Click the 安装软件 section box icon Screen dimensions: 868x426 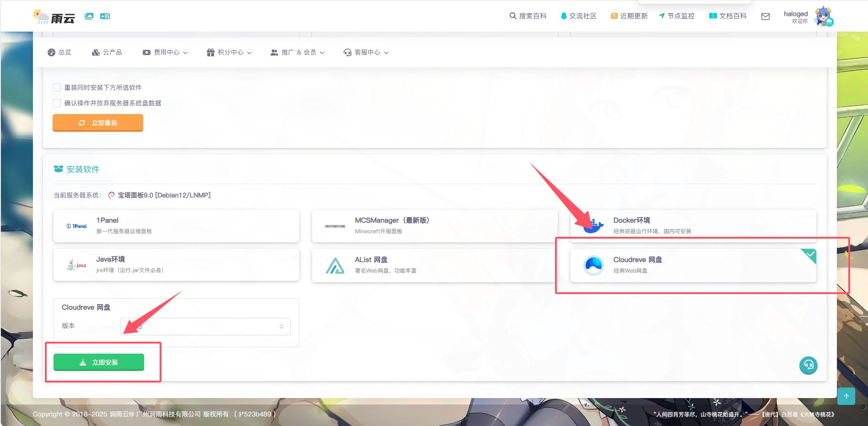(x=59, y=169)
